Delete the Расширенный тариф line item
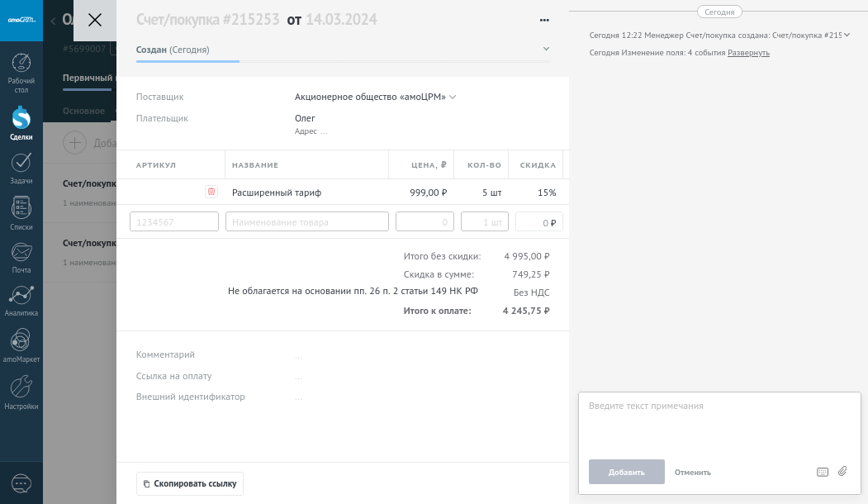Viewport: 868px width, 504px height. tap(211, 192)
